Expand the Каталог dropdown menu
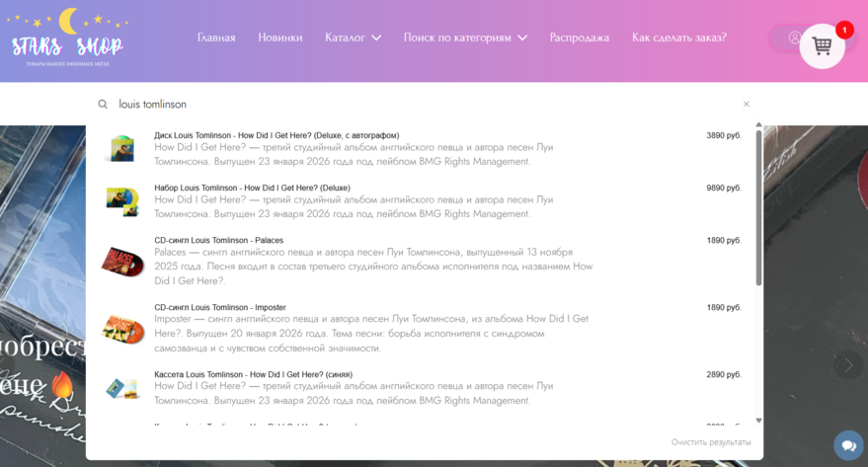Image resolution: width=868 pixels, height=467 pixels. [353, 38]
